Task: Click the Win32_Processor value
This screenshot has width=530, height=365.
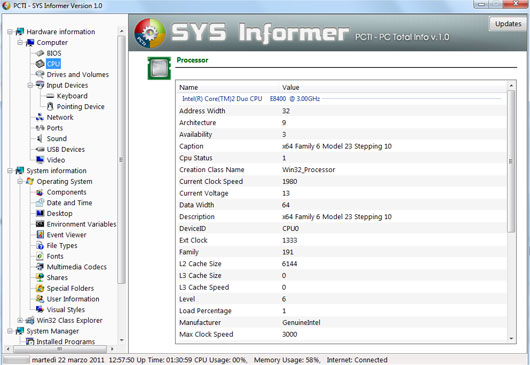Action: coord(309,170)
